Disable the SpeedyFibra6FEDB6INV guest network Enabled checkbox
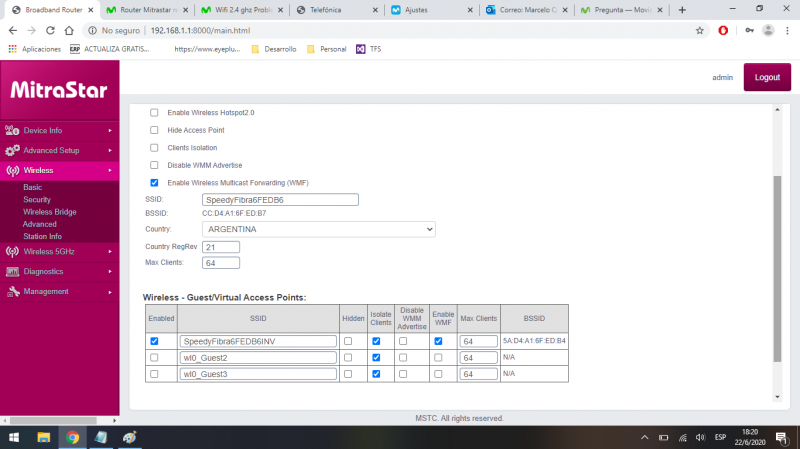 (154, 341)
